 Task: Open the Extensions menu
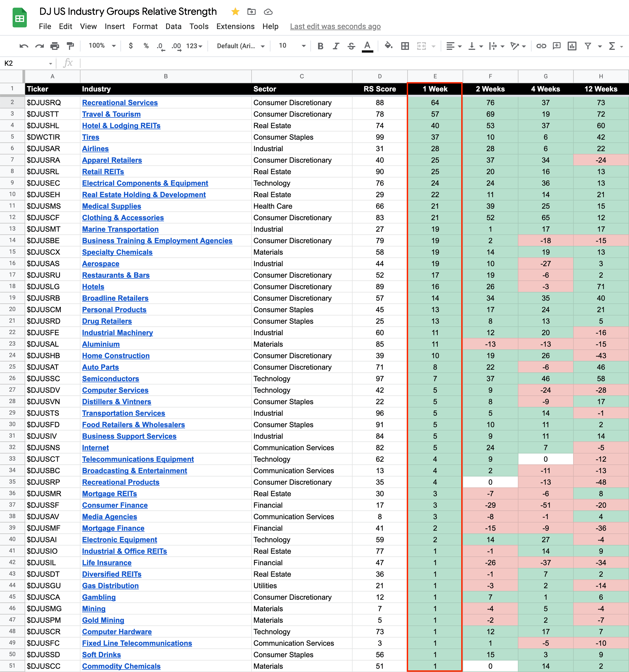click(235, 26)
